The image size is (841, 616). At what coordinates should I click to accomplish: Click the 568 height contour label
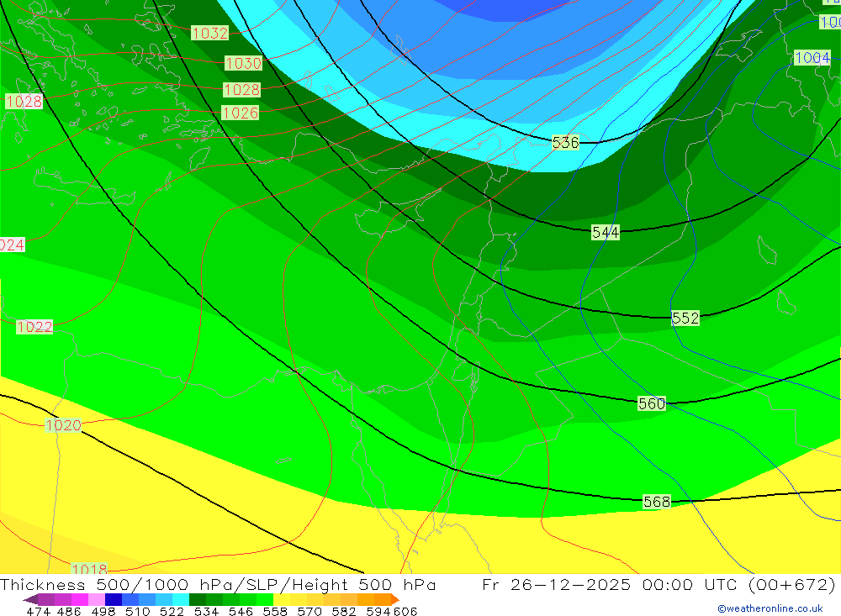coord(657,501)
